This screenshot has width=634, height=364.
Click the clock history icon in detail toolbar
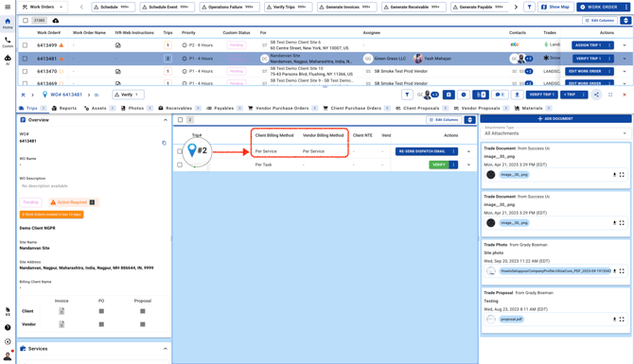[x=464, y=95]
